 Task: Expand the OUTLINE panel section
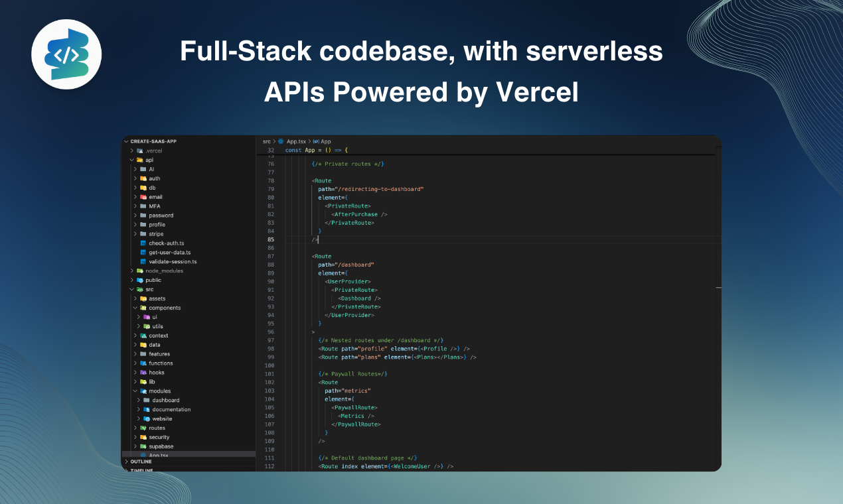(x=126, y=462)
